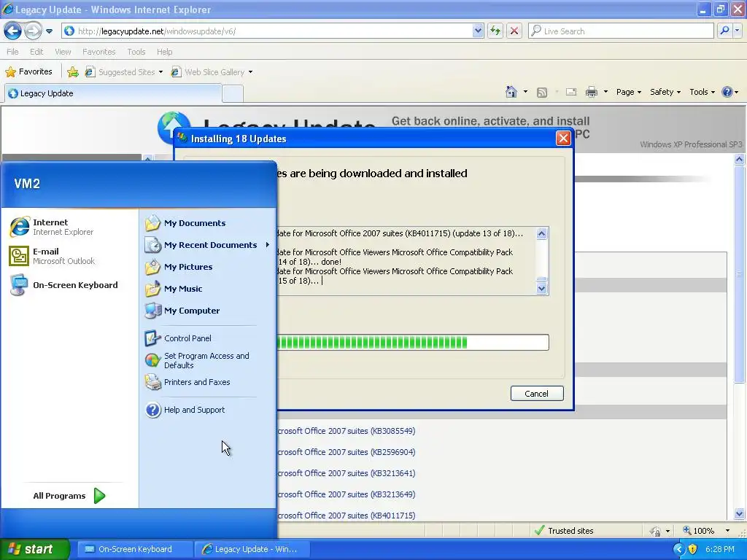The width and height of the screenshot is (747, 560).
Task: Open Help and Support
Action: 185,410
